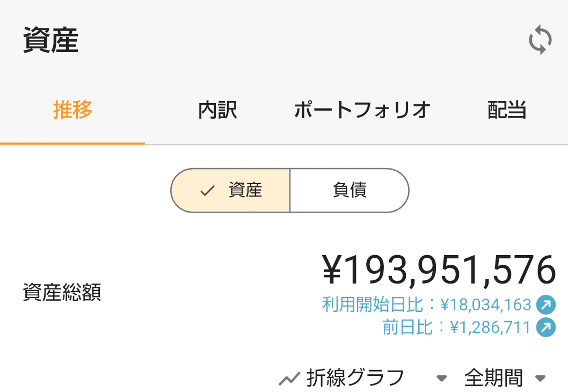Click the 資産 page title
The image size is (568, 392).
click(51, 41)
